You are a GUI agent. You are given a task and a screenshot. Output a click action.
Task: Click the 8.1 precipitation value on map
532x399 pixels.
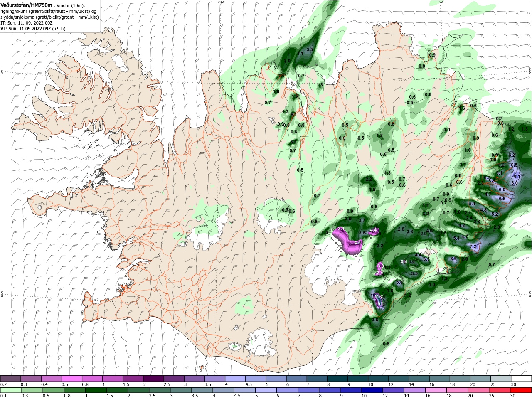tap(517, 176)
